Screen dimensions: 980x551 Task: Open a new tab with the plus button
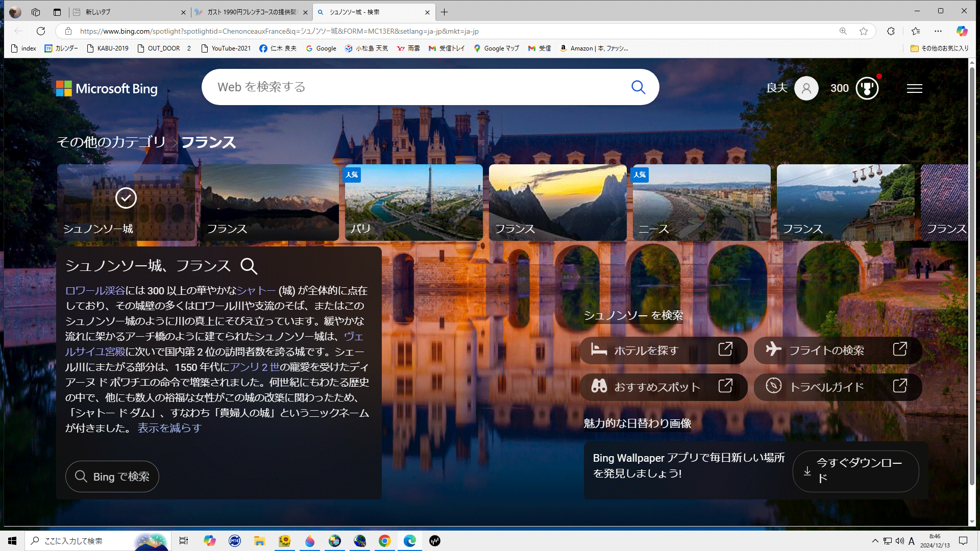click(445, 12)
